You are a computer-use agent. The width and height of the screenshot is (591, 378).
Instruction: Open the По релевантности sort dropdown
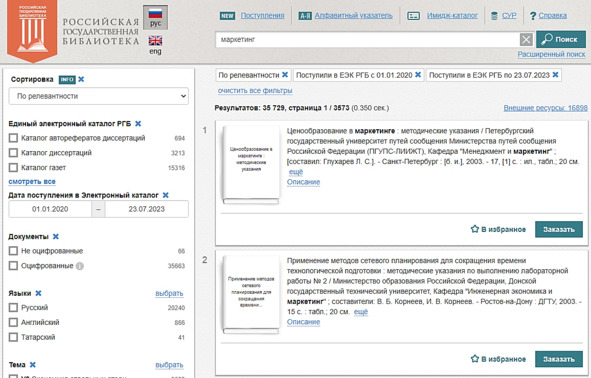[x=99, y=96]
